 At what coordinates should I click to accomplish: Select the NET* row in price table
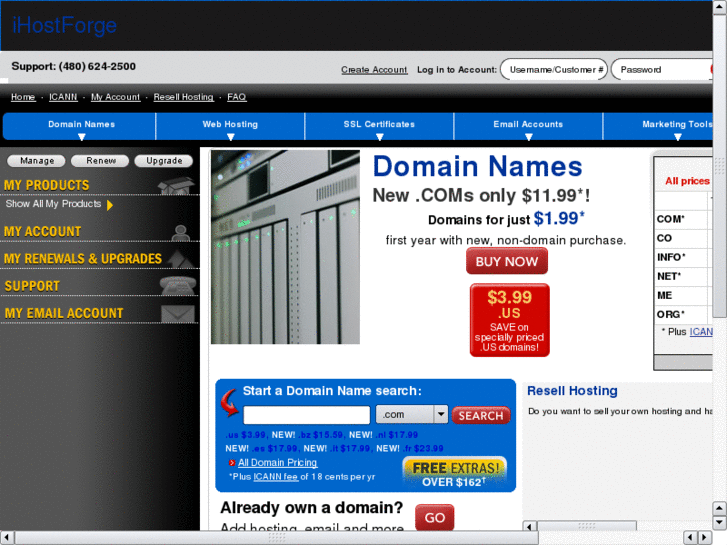[684, 276]
